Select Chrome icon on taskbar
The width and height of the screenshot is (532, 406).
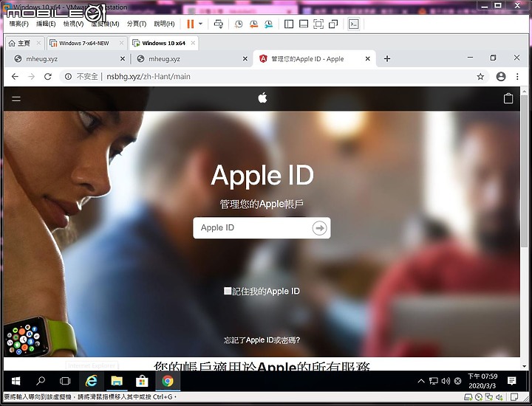click(x=168, y=381)
